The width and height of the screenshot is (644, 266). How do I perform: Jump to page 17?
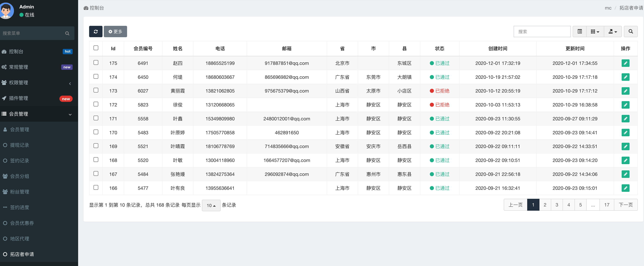pyautogui.click(x=606, y=205)
